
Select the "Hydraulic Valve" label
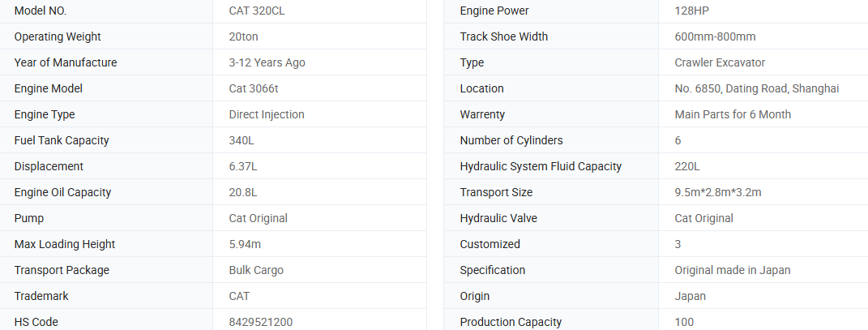[498, 219]
